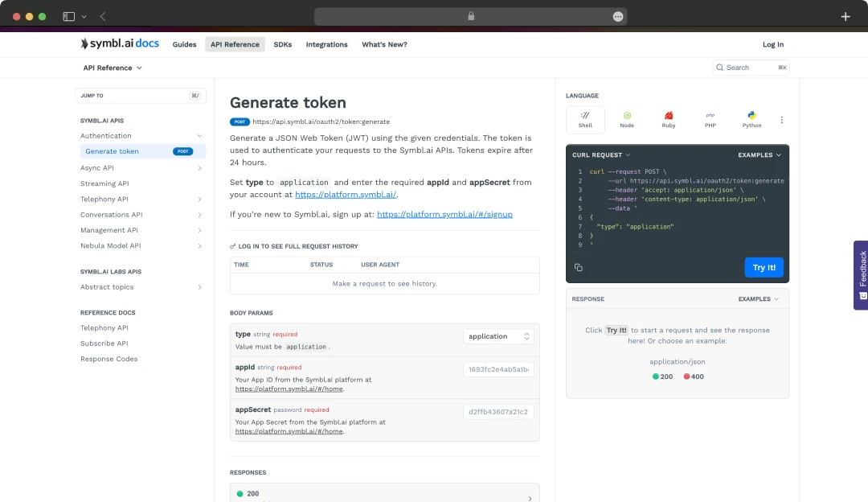Choose the Ruby language icon
Viewport: 868px width, 502px height.
pyautogui.click(x=668, y=119)
